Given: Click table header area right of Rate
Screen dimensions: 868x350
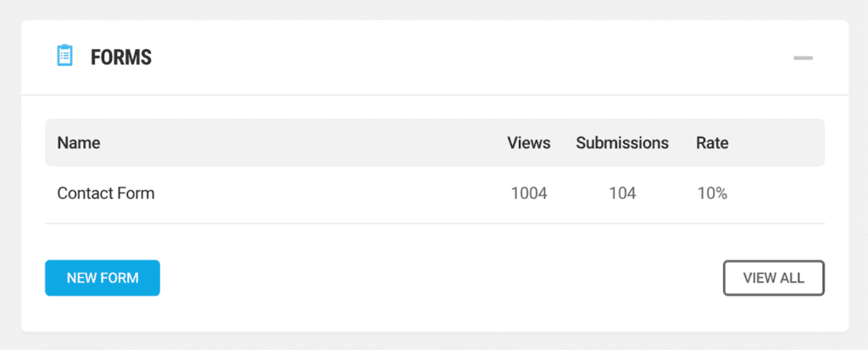Looking at the screenshot, I should click(780, 143).
